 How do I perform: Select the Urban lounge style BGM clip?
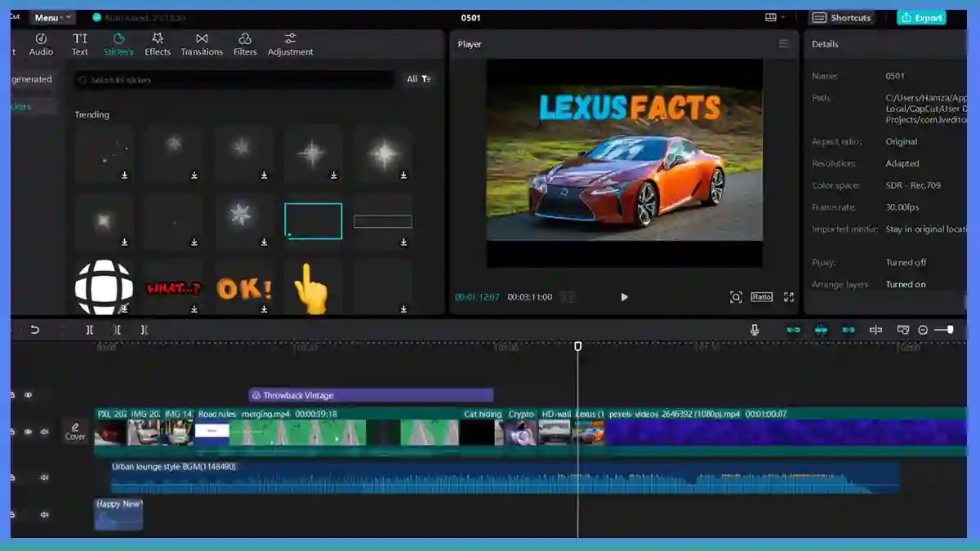[505, 478]
